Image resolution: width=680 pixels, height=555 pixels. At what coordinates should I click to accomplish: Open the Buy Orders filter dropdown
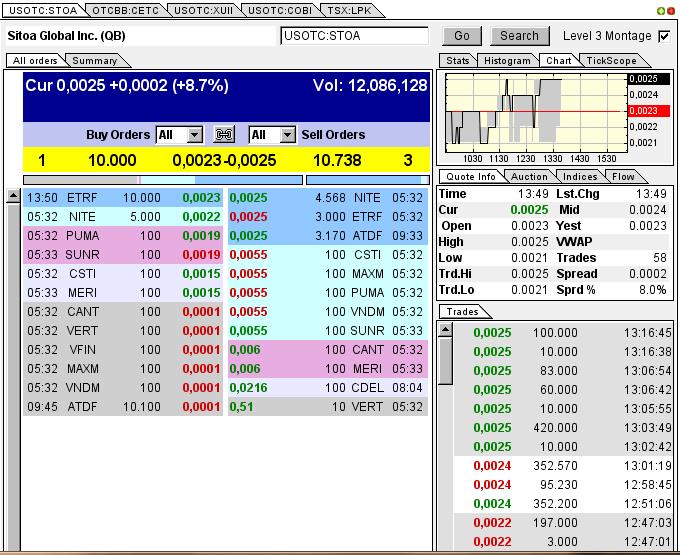[x=194, y=135]
